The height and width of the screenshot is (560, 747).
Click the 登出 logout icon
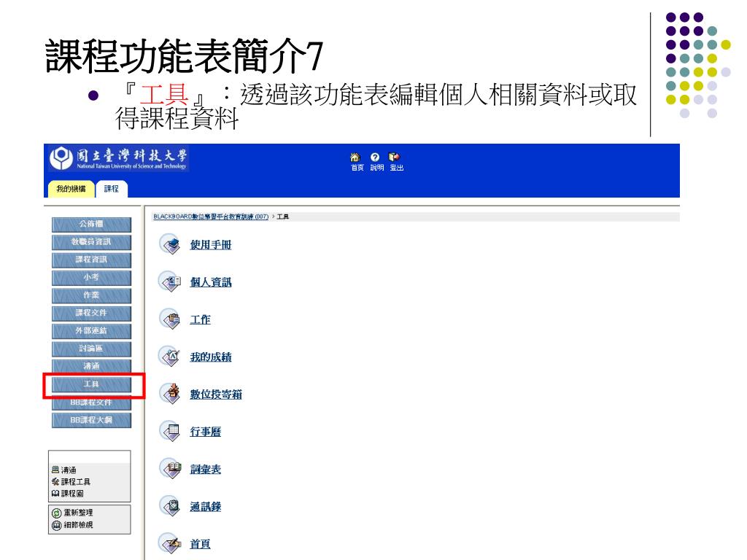click(394, 157)
